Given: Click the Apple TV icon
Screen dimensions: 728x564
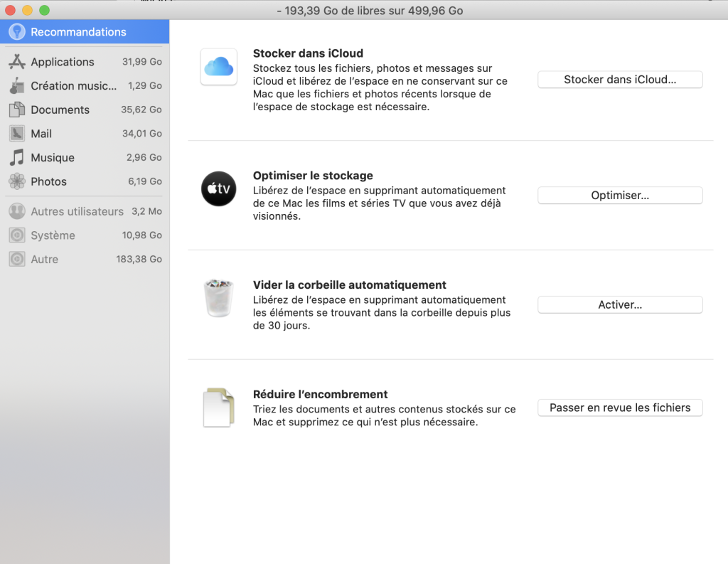Looking at the screenshot, I should (218, 188).
